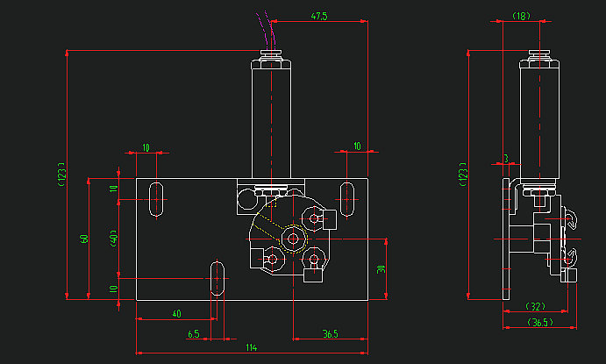The height and width of the screenshot is (364, 606).
Task: Select the (32) dimension in side view
Action: click(535, 306)
